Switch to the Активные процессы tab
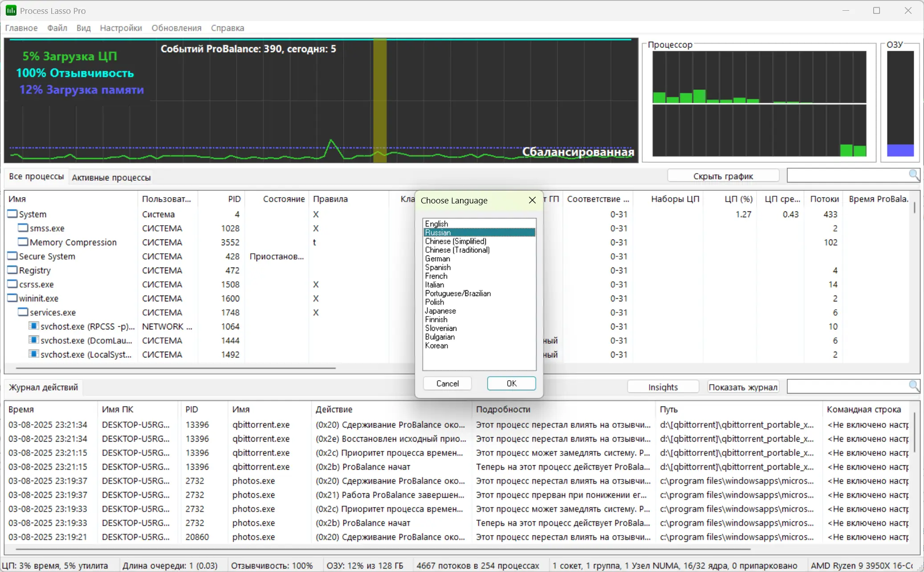 [x=111, y=177]
